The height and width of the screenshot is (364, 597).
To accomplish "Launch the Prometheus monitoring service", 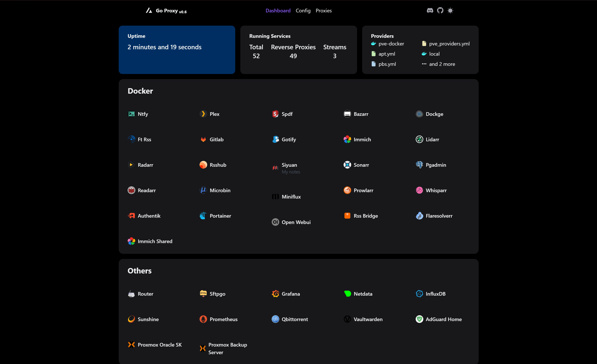I will [224, 319].
